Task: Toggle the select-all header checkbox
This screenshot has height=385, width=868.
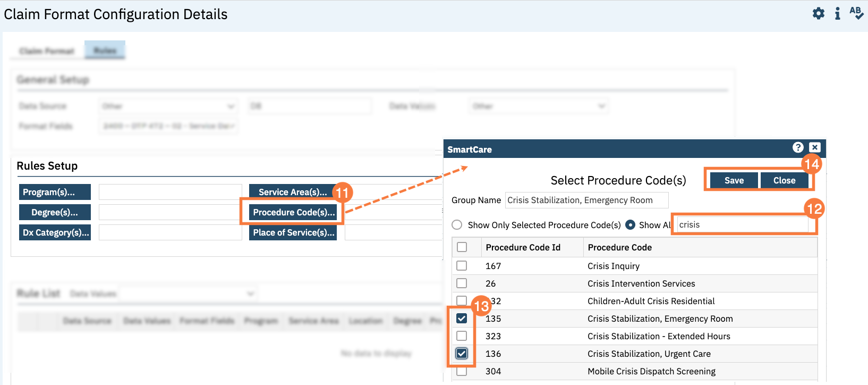Action: coord(462,247)
